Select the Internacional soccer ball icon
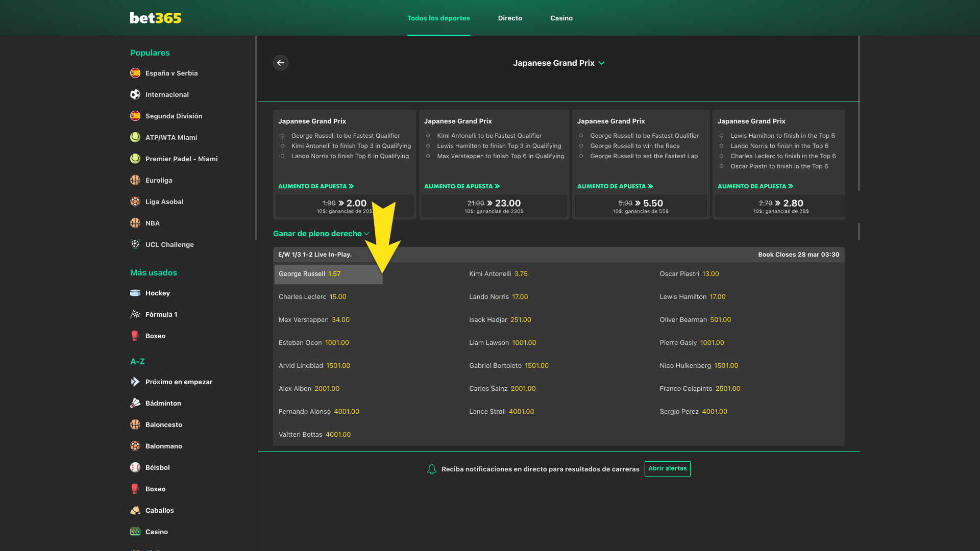Image resolution: width=980 pixels, height=551 pixels. click(x=135, y=94)
